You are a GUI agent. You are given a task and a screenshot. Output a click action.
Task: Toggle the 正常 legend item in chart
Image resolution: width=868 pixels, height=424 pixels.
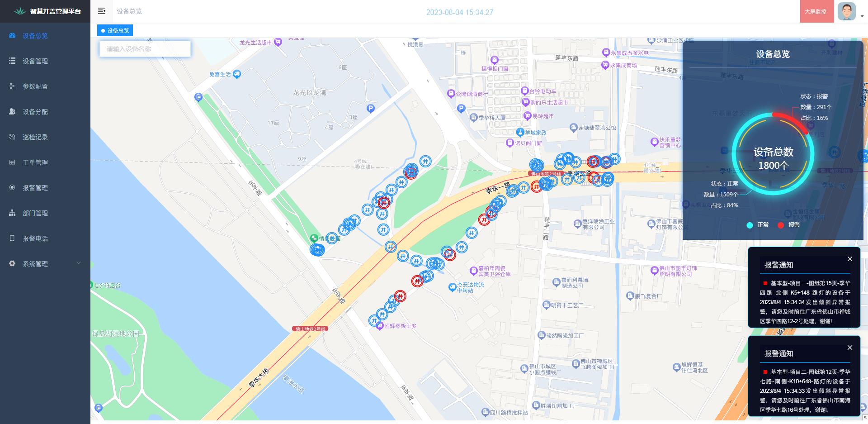point(758,225)
